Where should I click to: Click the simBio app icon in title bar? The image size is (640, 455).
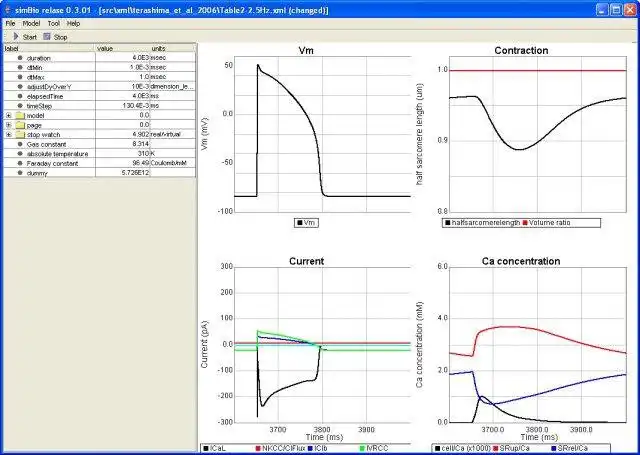[x=7, y=9]
